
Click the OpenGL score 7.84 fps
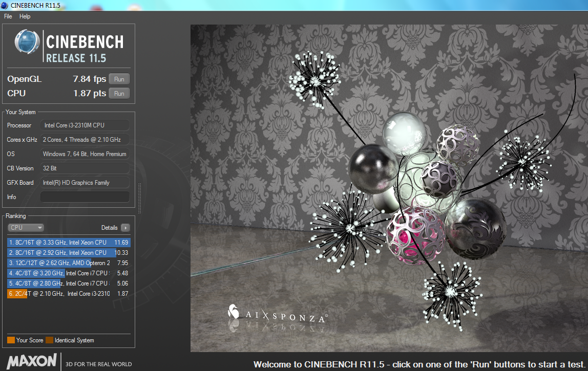[x=89, y=79]
